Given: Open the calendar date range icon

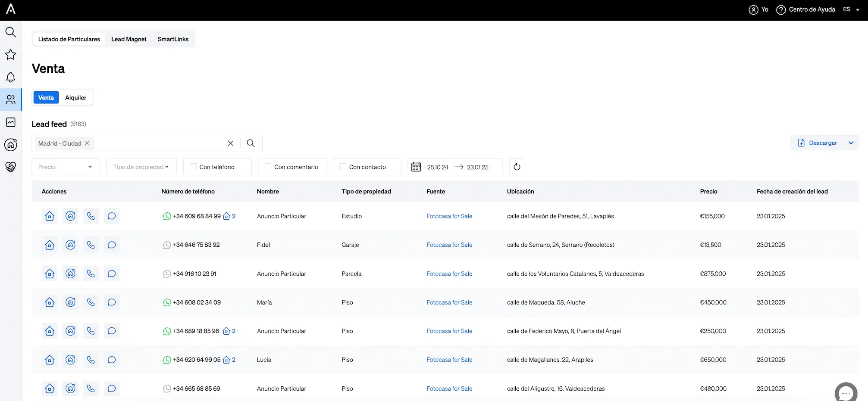Looking at the screenshot, I should [x=416, y=167].
